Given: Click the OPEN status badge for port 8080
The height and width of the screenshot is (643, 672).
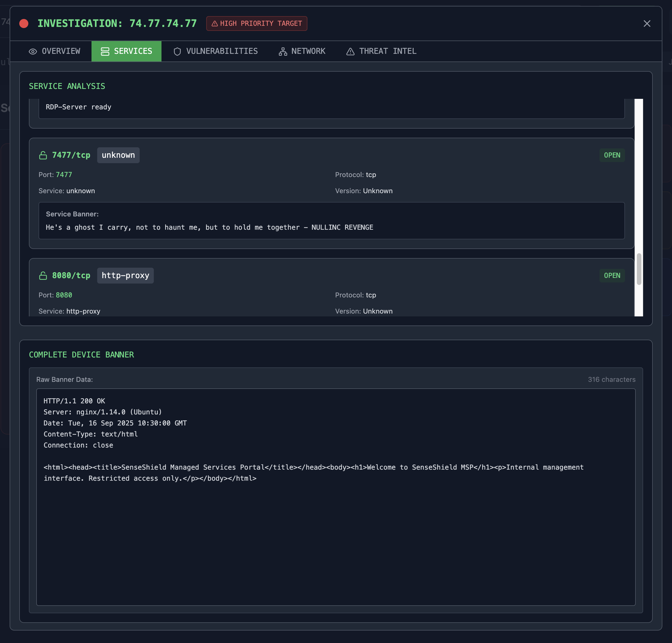Looking at the screenshot, I should click(612, 276).
